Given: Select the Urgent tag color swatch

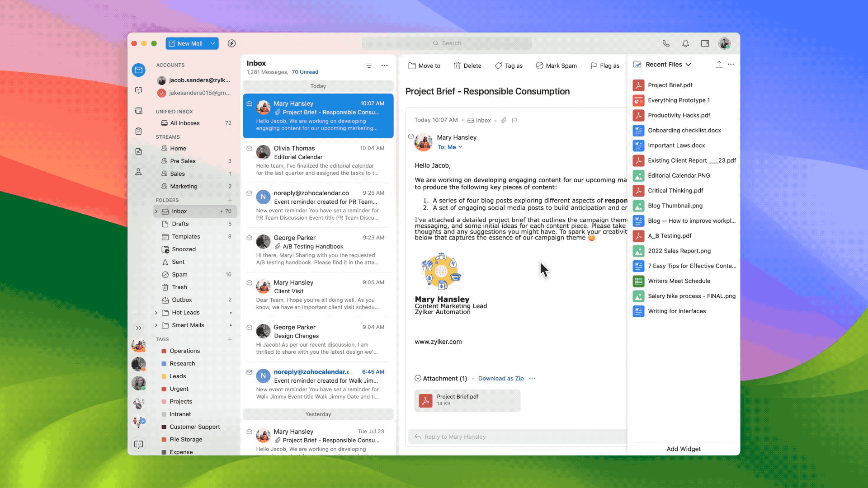Looking at the screenshot, I should point(164,389).
